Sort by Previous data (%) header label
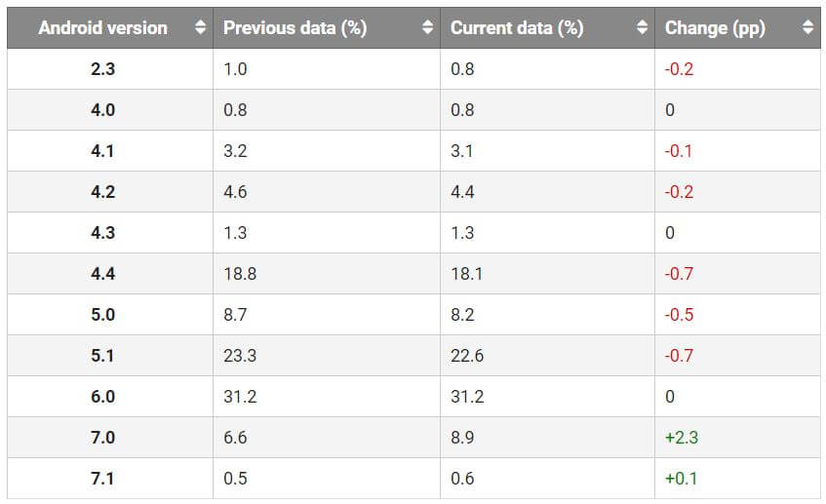 click(295, 28)
